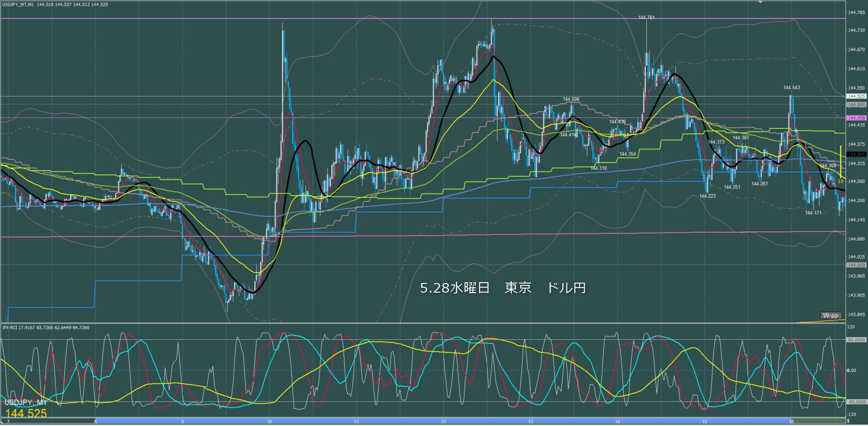The image size is (868, 426).
Task: Select the W-pp pivot label
Action: tap(831, 315)
